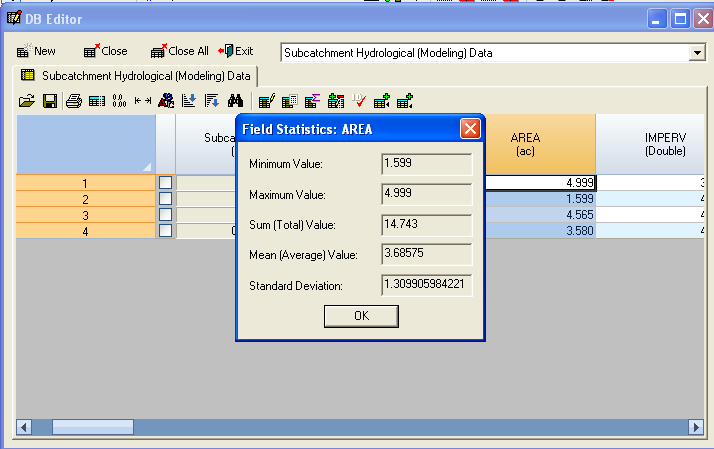The height and width of the screenshot is (449, 714).
Task: Open the font settings (ABC) icon
Action: click(166, 101)
